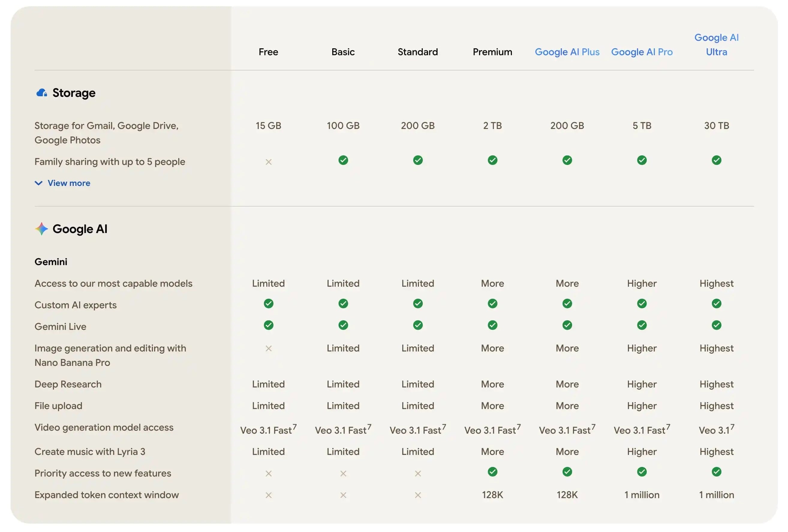Click Free plan Custom AI experts checkmark

[268, 303]
